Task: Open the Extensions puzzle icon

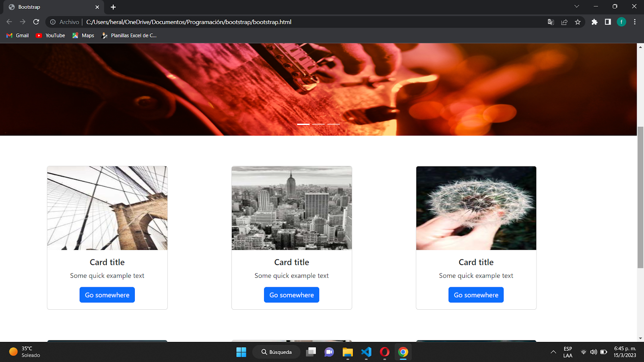Action: pyautogui.click(x=594, y=22)
